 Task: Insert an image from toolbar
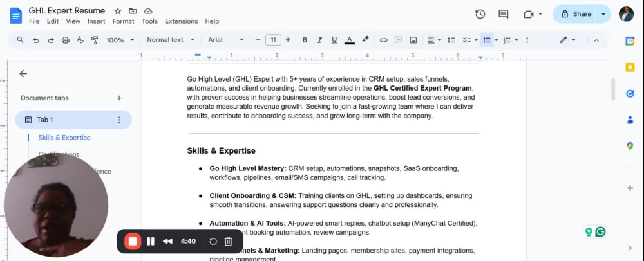[x=413, y=40]
